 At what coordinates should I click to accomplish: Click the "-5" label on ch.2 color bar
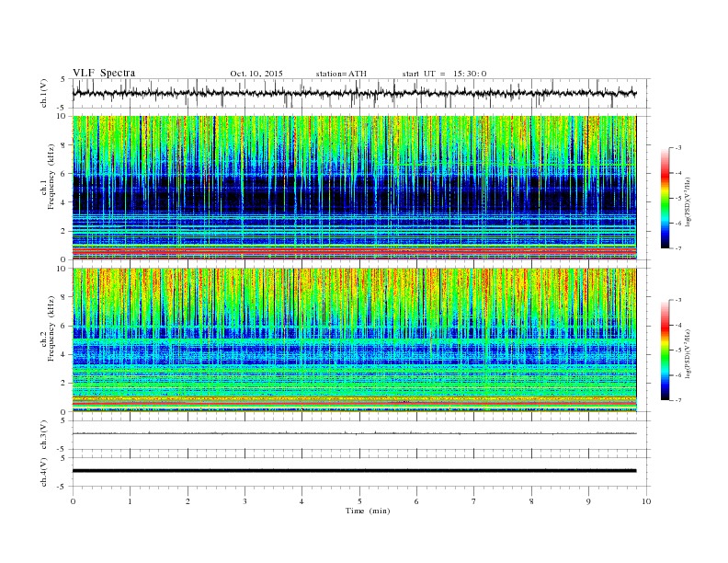[x=678, y=350]
